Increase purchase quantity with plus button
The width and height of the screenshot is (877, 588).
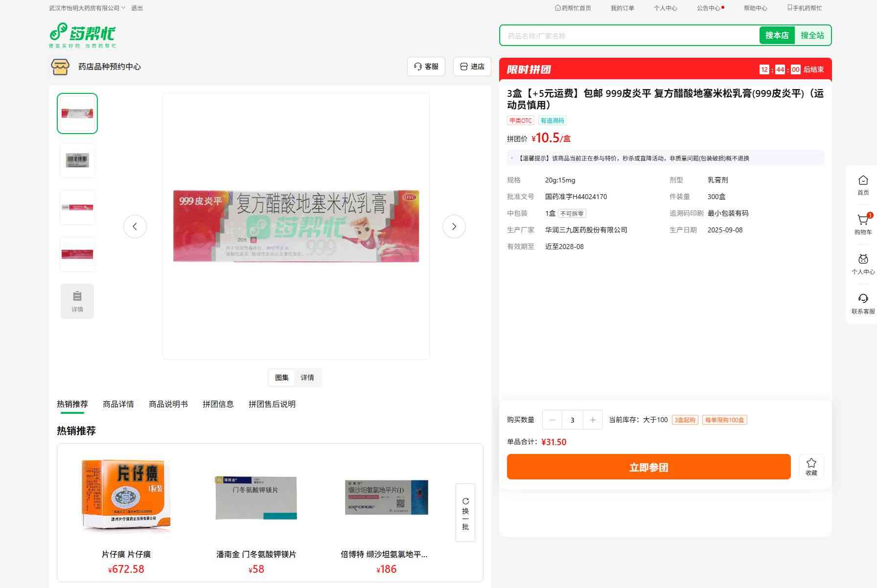coord(593,420)
